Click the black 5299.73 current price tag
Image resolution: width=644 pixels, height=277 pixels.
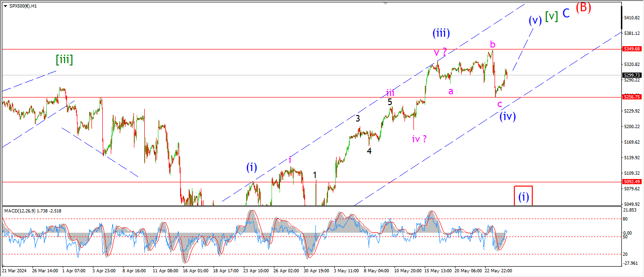pos(631,75)
